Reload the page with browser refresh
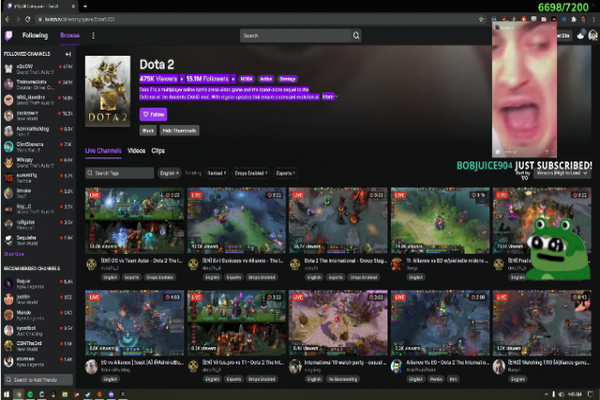Viewport: 600px width, 400px height. (x=28, y=19)
